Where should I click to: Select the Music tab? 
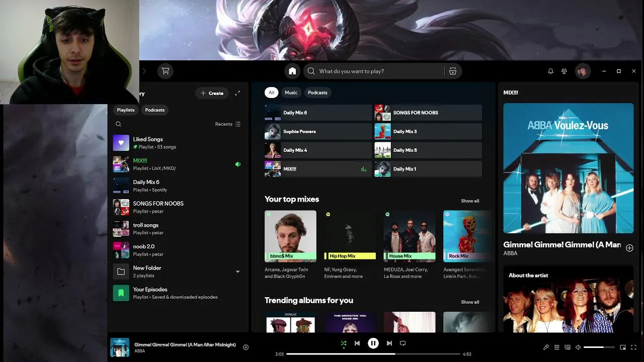[x=291, y=93]
